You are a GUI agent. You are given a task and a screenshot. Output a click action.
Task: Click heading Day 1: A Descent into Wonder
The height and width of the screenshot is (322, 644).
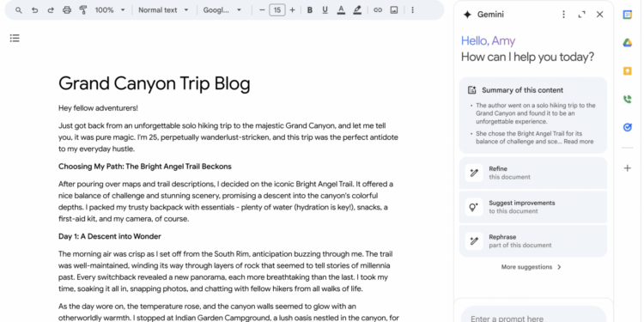click(110, 237)
